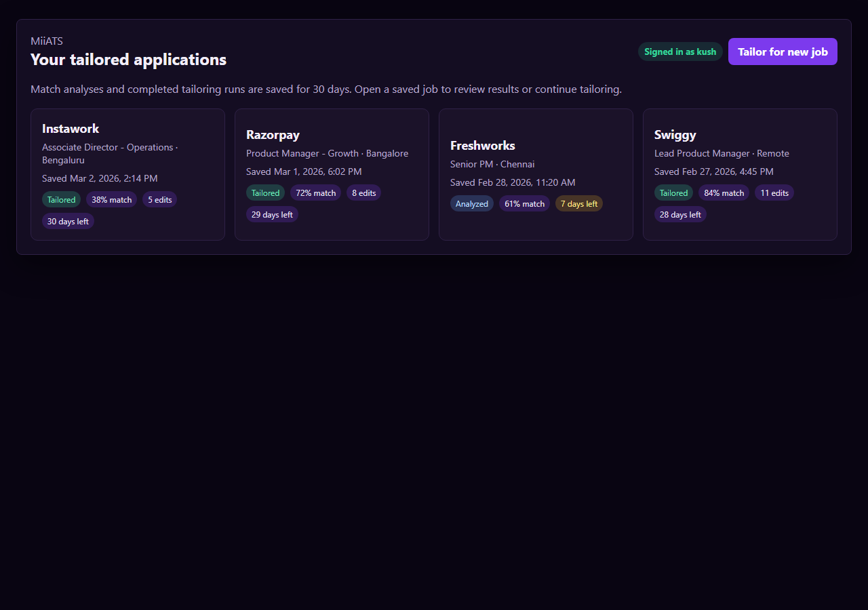Click the 61% match badge

click(525, 203)
